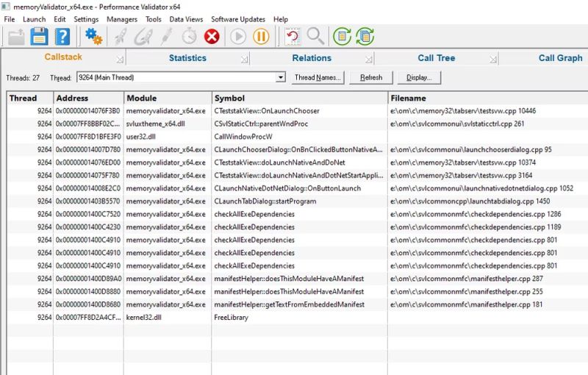
Task: Open the Settings menu
Action: [x=86, y=19]
